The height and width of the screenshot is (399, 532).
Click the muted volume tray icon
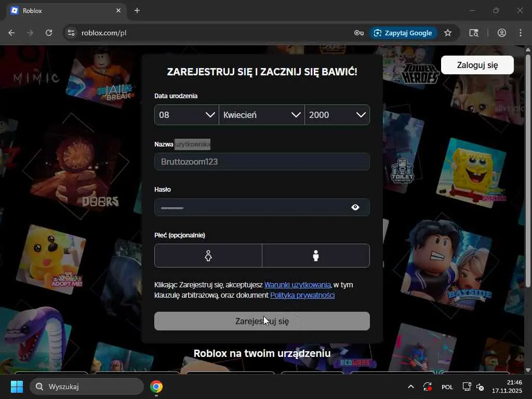click(x=480, y=387)
